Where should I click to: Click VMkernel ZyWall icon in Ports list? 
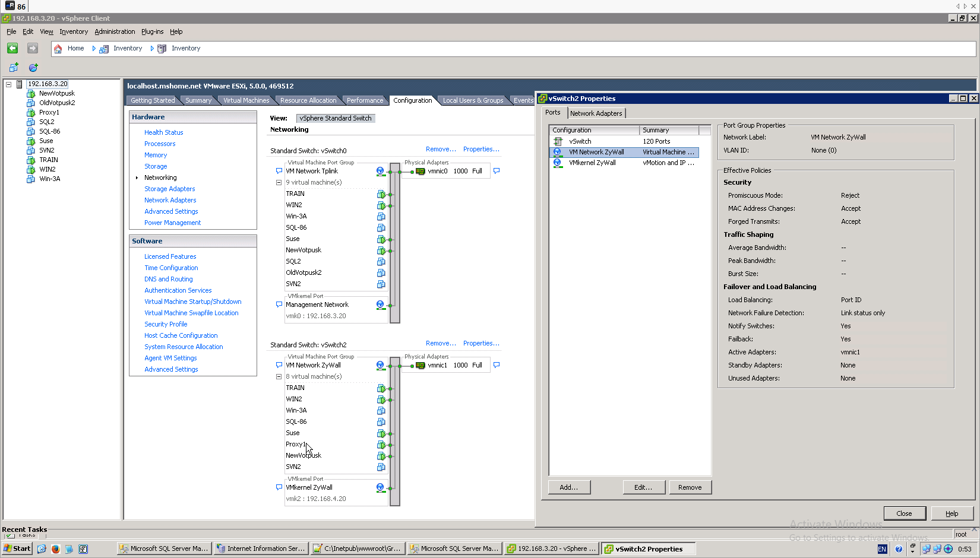[558, 163]
